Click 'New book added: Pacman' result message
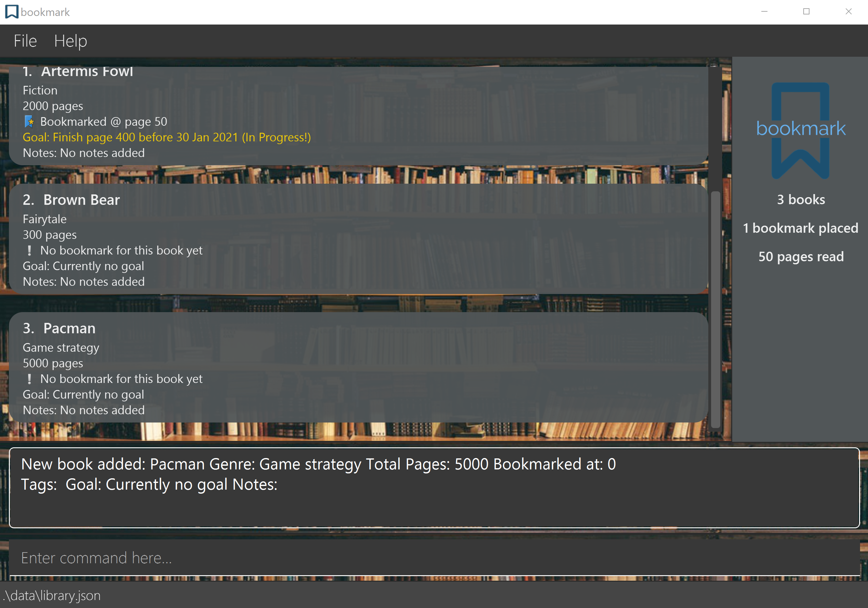 (318, 474)
